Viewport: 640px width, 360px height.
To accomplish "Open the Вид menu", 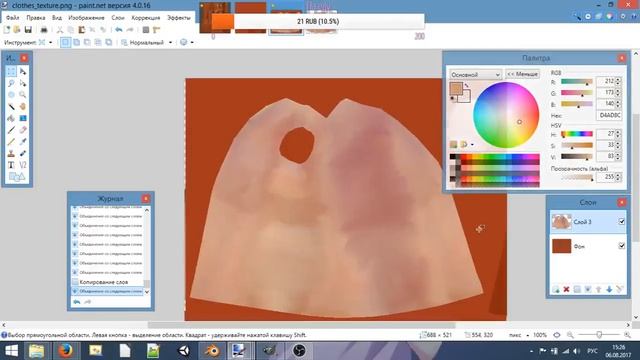I will tap(57, 18).
